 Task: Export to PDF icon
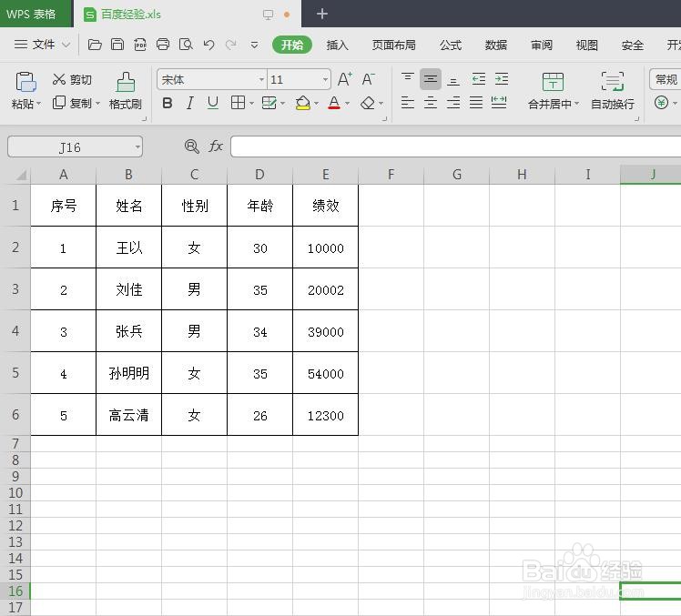[140, 45]
